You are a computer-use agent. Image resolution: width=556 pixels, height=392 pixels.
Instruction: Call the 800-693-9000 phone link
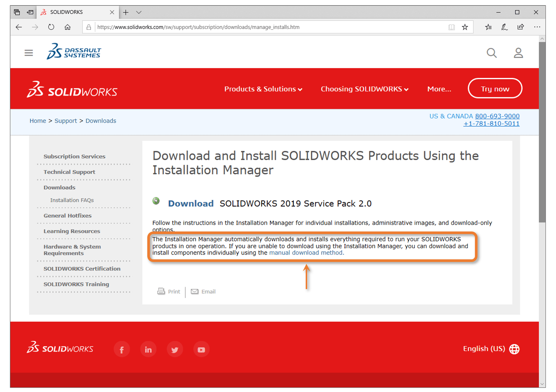tap(497, 116)
